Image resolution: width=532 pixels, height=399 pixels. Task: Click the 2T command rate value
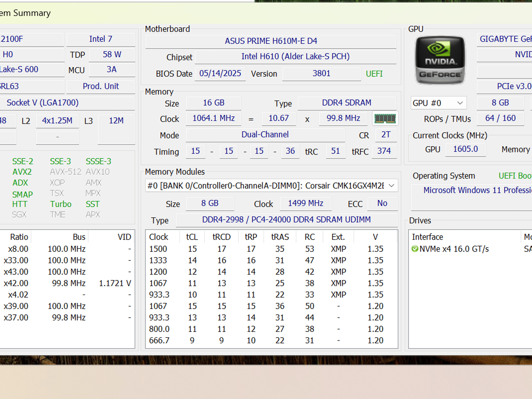[386, 135]
